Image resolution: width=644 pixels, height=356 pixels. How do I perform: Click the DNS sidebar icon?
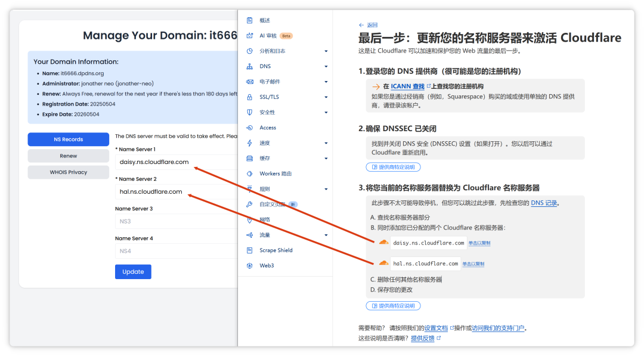click(x=249, y=66)
